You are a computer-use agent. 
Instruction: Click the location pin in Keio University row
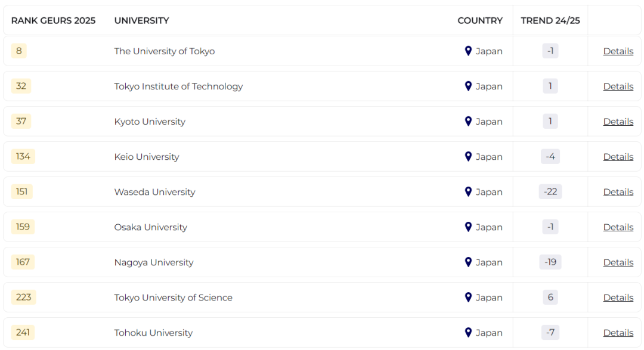[468, 156]
